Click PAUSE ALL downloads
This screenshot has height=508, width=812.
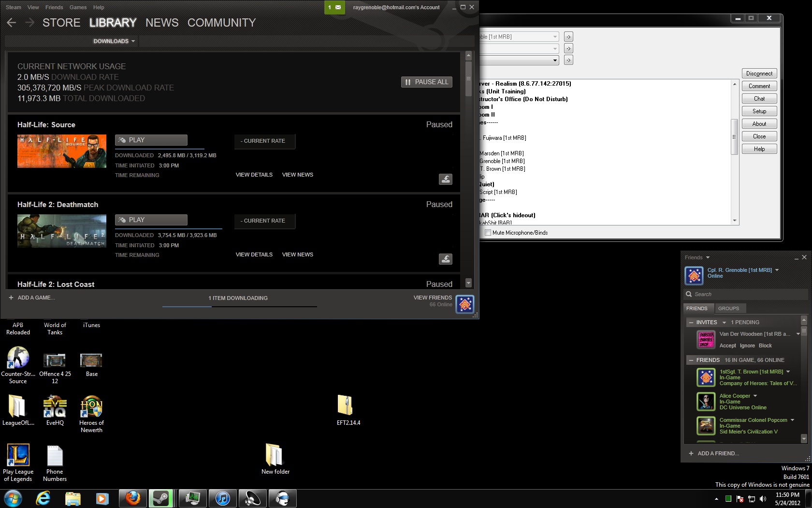tap(427, 82)
